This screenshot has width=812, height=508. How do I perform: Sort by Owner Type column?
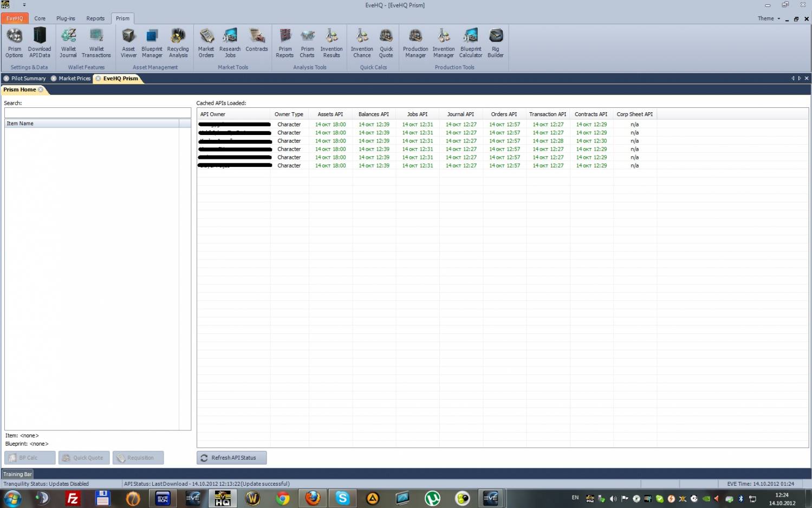pos(289,114)
